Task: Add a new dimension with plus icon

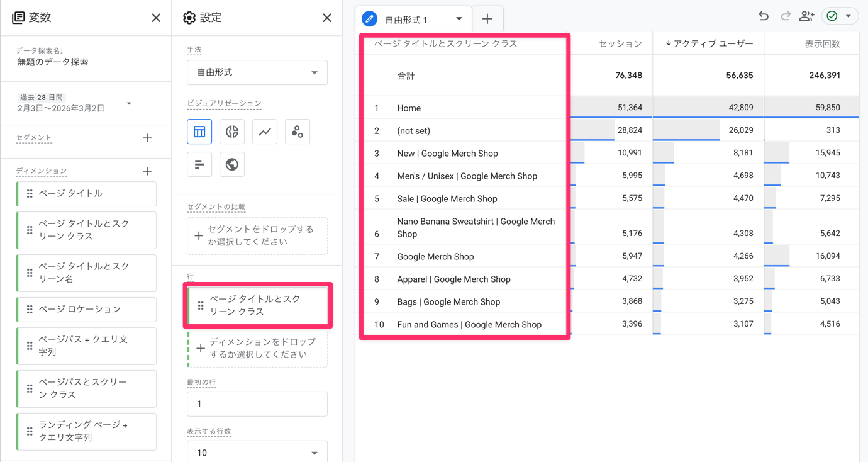Action: [147, 171]
